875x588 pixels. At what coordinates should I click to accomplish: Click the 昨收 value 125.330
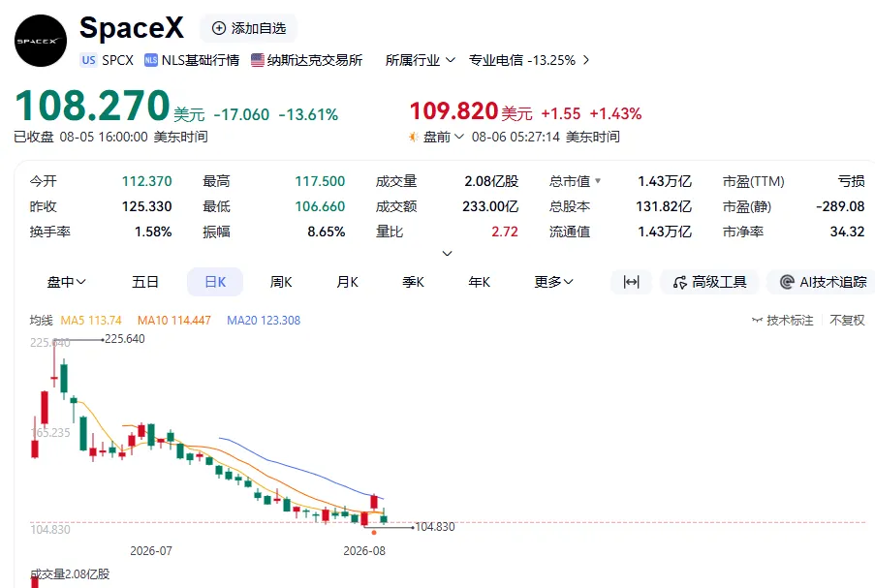point(146,206)
